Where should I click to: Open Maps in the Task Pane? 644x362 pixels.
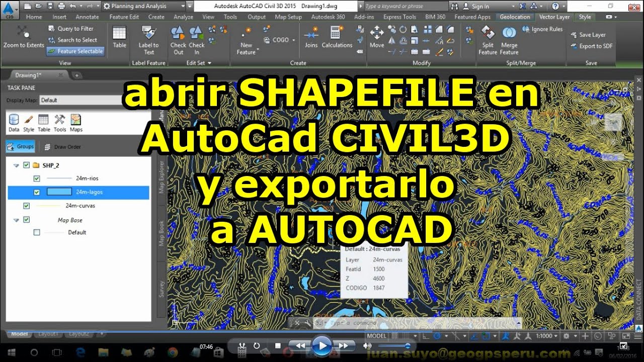click(76, 123)
